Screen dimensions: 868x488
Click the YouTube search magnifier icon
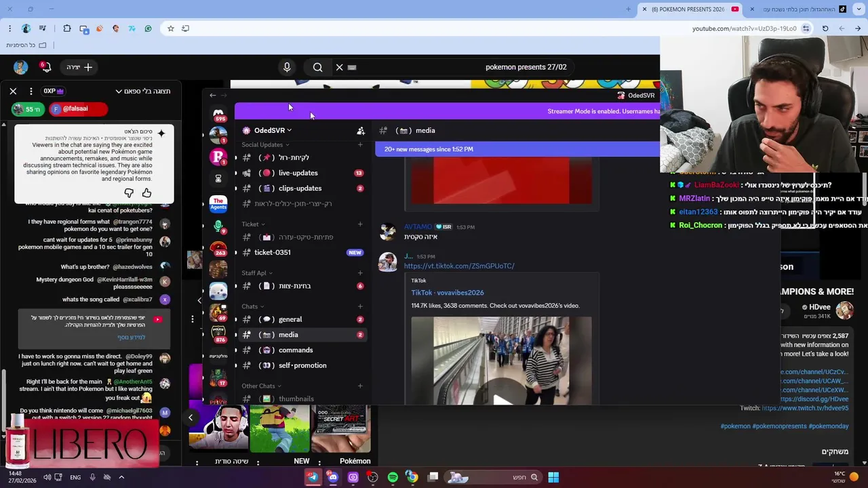coord(317,67)
